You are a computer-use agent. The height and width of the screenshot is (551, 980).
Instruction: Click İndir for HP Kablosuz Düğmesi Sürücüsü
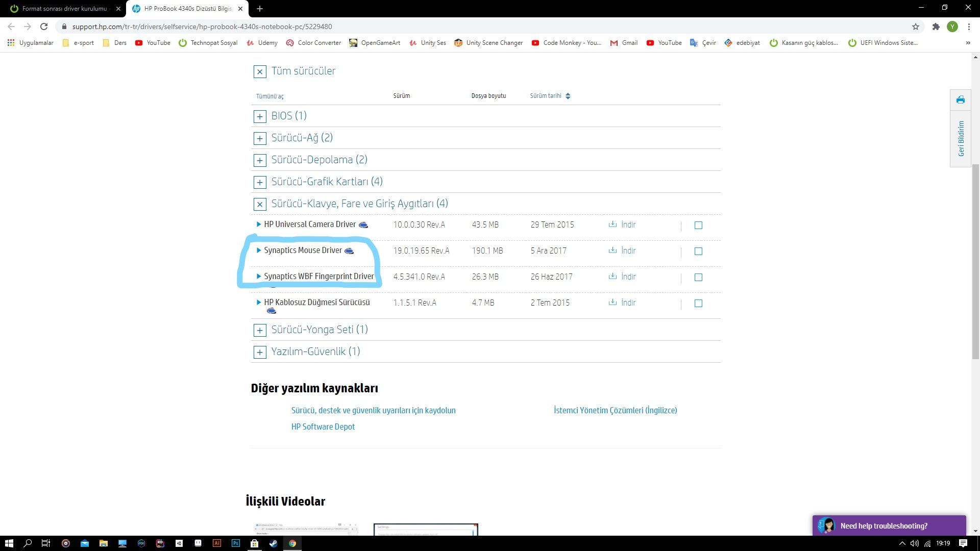pos(628,303)
